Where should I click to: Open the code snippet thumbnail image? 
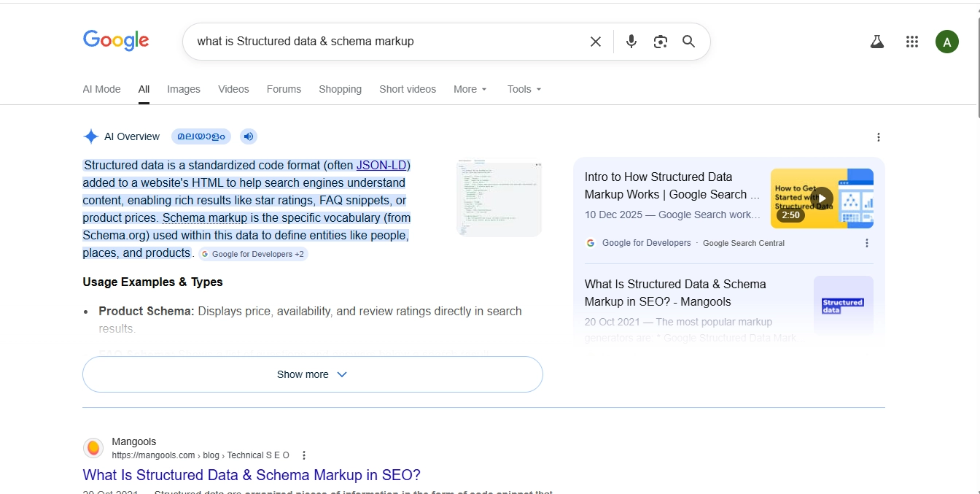[499, 197]
